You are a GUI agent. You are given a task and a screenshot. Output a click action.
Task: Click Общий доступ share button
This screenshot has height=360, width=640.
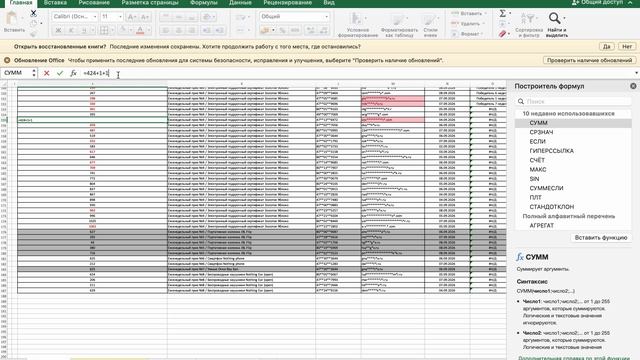point(598,2)
